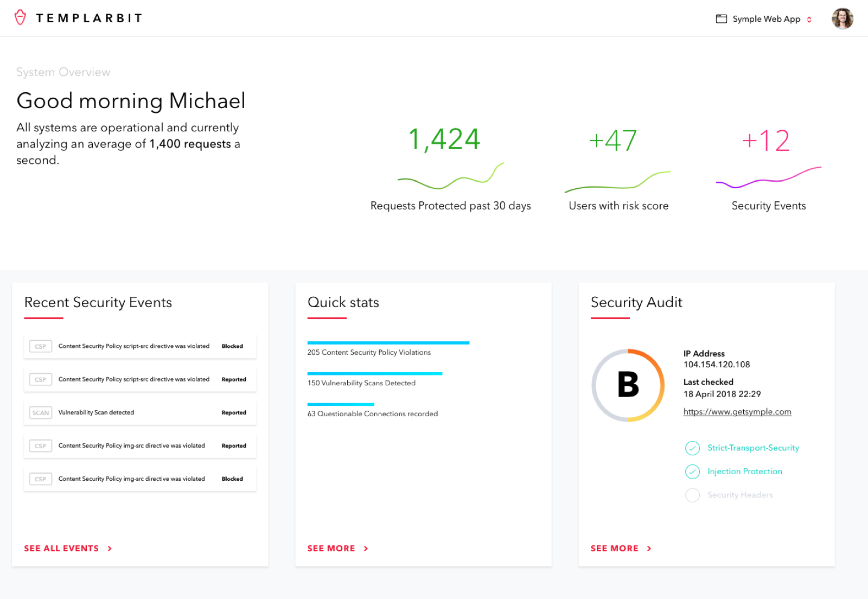Click the last checked date 18 April 2018 22:29

click(x=722, y=394)
